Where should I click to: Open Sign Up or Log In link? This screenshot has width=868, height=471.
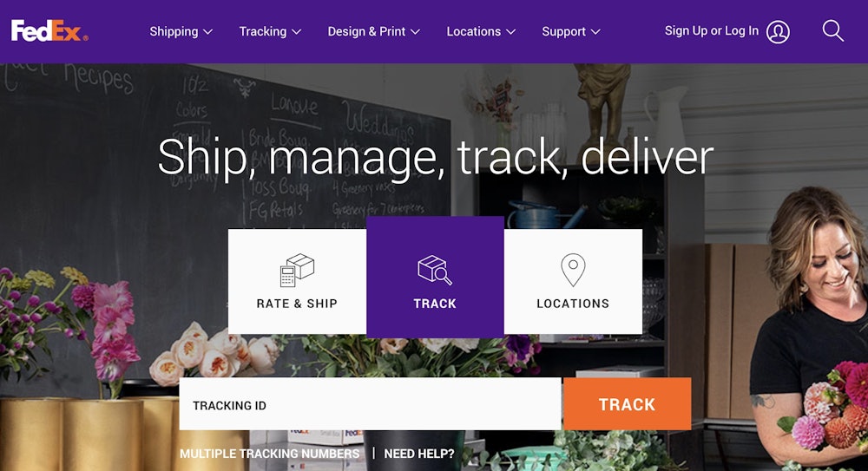(x=712, y=31)
